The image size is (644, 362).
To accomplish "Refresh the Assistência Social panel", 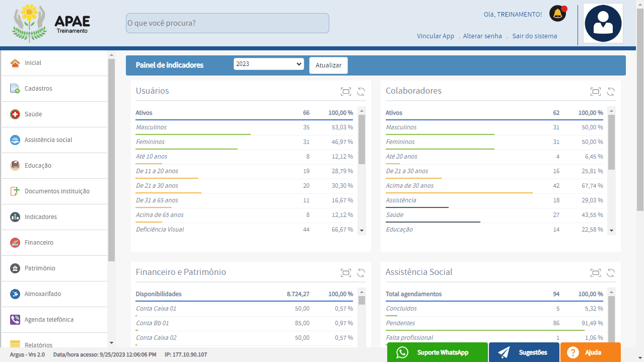I will pos(611,273).
